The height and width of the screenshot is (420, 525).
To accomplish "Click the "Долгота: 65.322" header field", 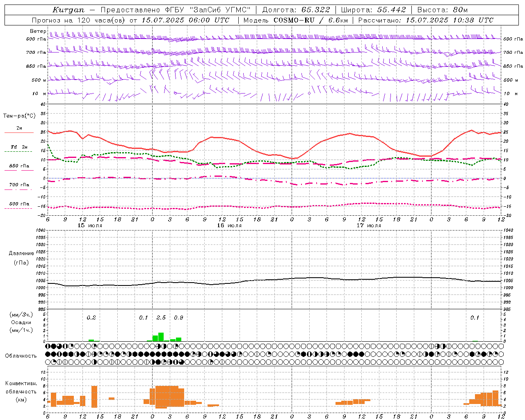I will click(296, 10).
